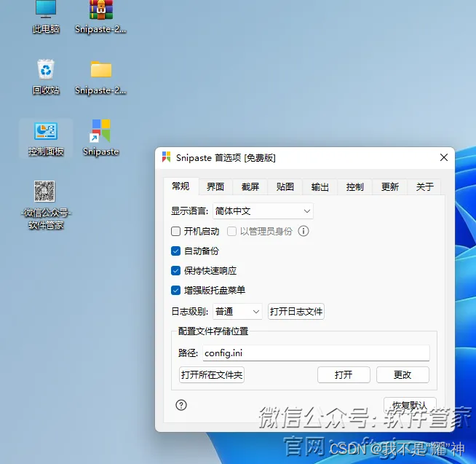
Task: Select the 控制面板 desktop icon
Action: [x=46, y=139]
